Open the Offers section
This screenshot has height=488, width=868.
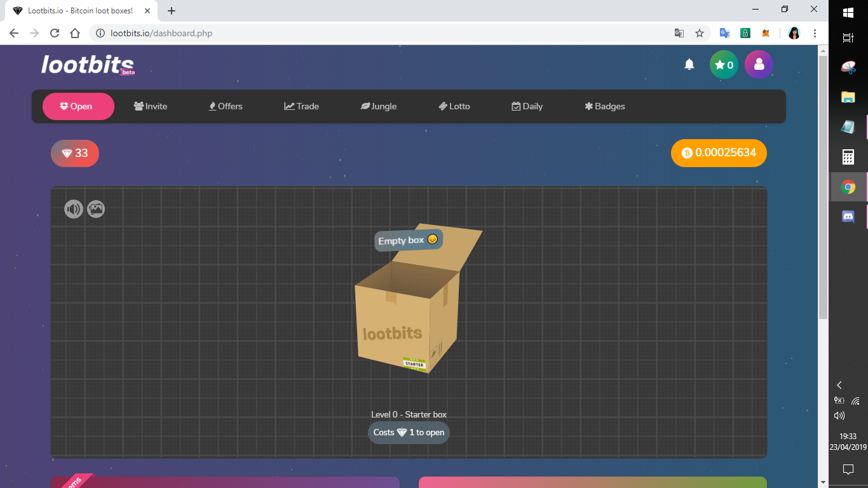click(226, 106)
